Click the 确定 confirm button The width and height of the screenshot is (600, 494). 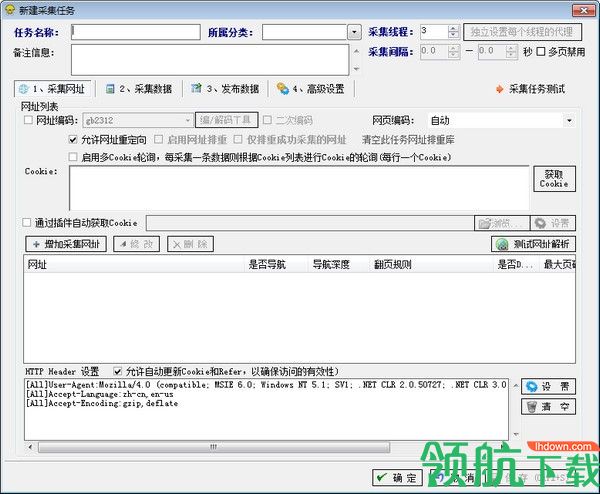click(397, 478)
